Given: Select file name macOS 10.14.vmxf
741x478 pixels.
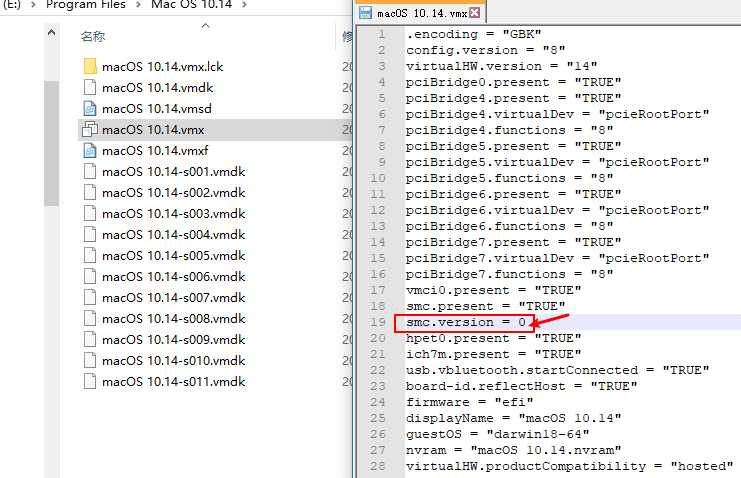Looking at the screenshot, I should point(155,151).
